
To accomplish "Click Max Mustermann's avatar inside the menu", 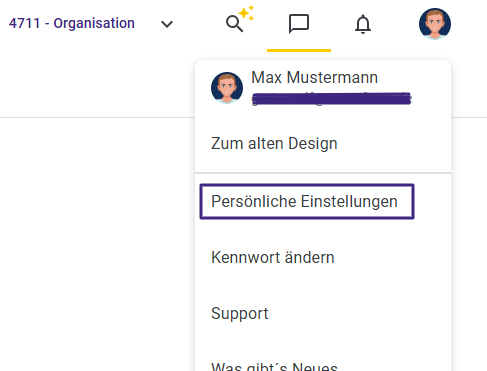I will point(227,88).
